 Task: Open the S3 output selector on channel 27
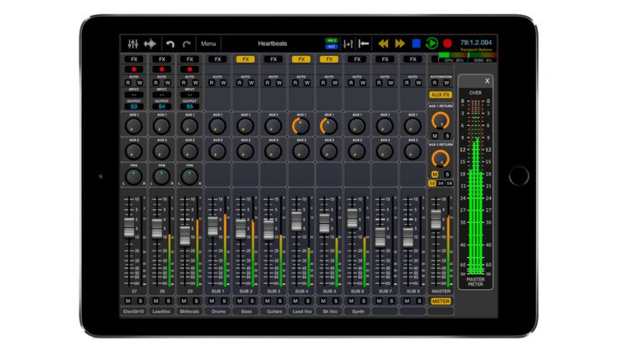(133, 106)
